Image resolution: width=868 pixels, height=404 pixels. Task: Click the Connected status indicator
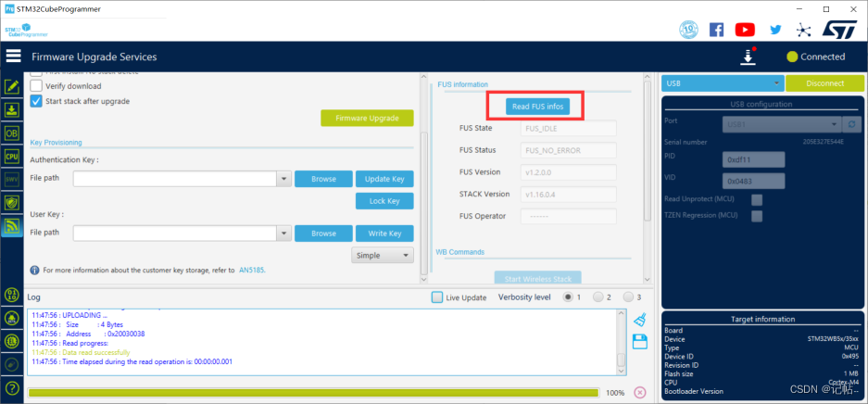click(x=815, y=57)
